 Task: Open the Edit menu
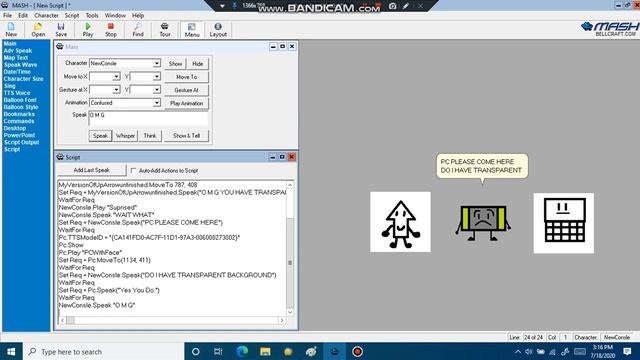coord(23,16)
